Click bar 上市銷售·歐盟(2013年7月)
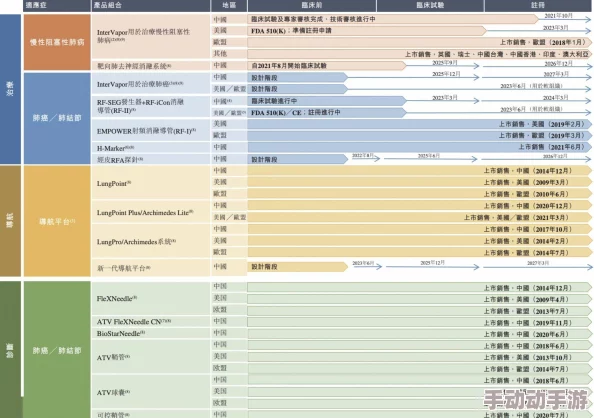 tap(420, 311)
